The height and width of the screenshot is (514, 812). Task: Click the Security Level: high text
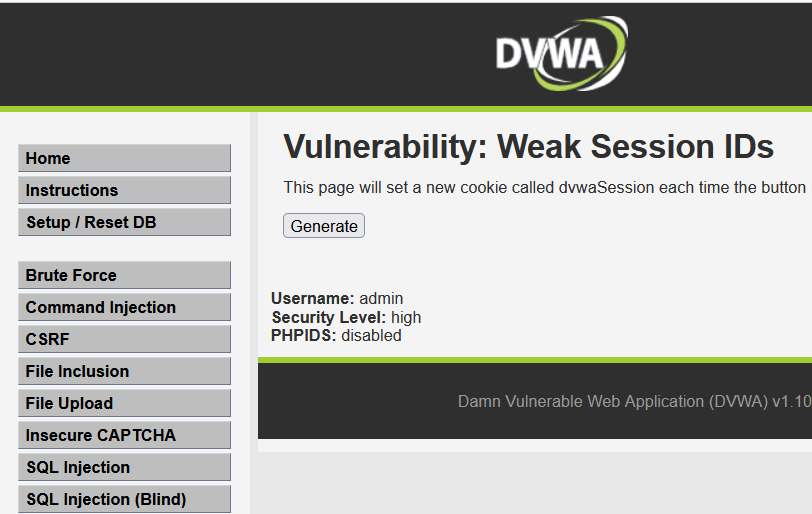pos(346,317)
